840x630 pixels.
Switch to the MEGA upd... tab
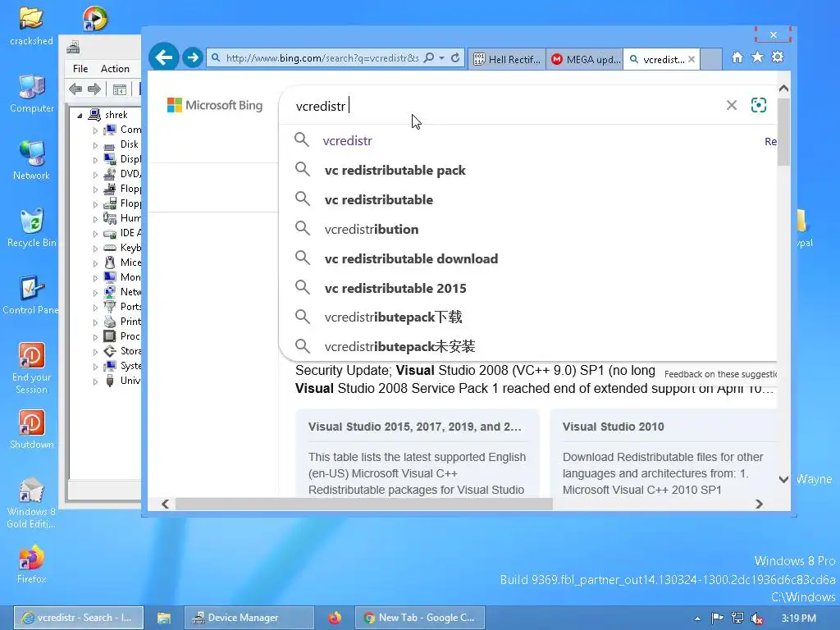click(585, 59)
